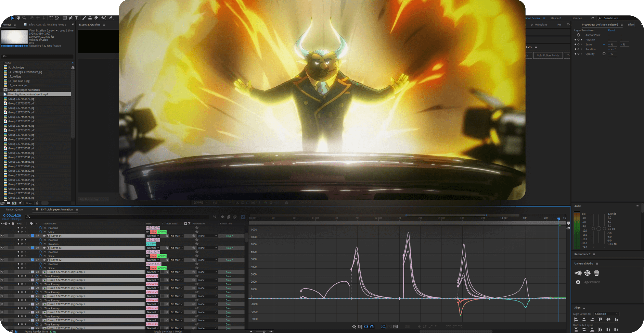Switch to the Render Queue tab
The image size is (644, 333).
[14, 210]
